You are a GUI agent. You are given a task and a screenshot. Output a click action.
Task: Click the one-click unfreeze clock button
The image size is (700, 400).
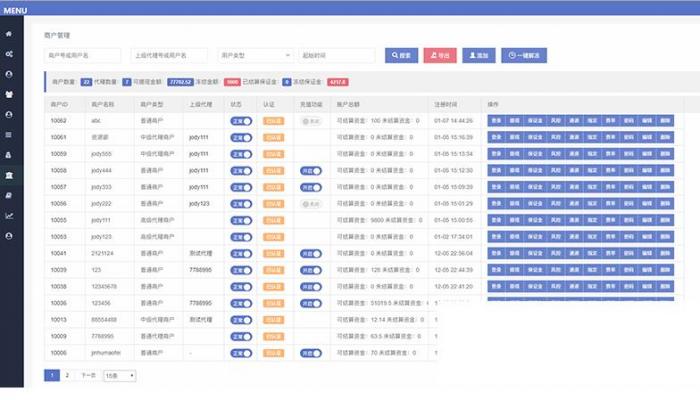(x=524, y=56)
